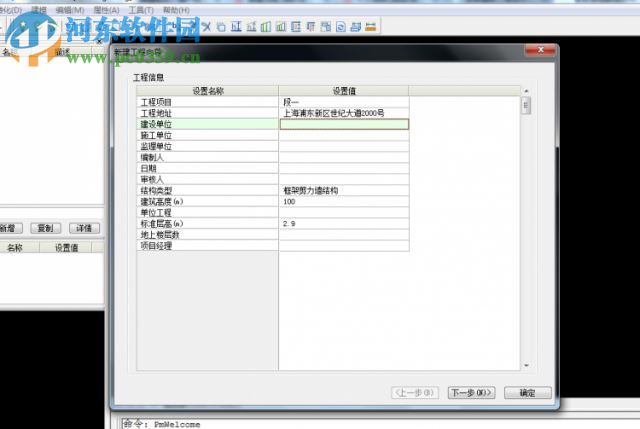Click the 标准层高 value cell showing 2.9
Image resolution: width=640 pixels, height=429 pixels.
344,223
